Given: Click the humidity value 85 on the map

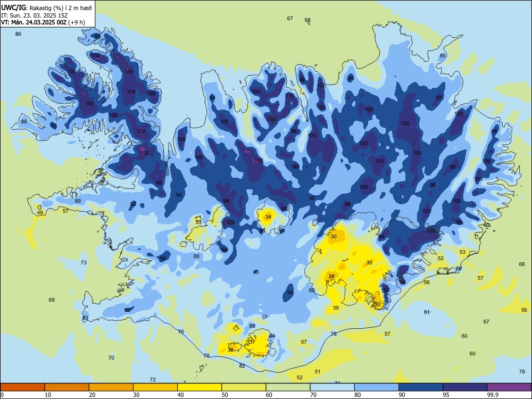Looking at the screenshot, I should pos(443,55).
